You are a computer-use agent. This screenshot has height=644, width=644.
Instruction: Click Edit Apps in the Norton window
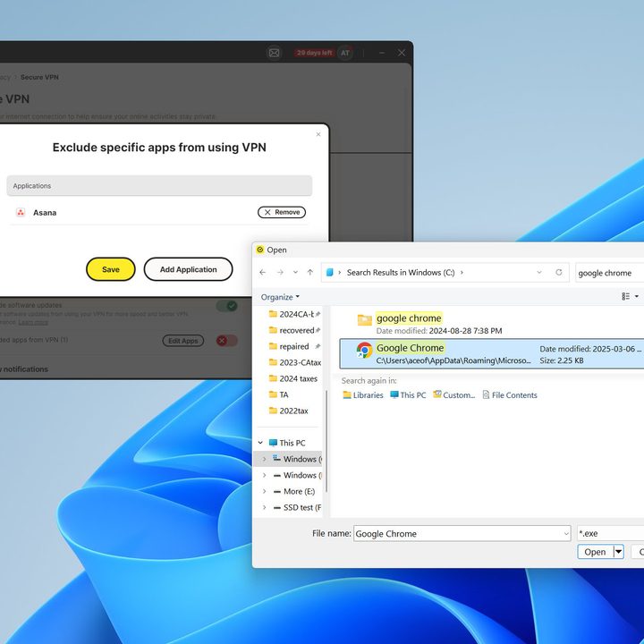[183, 341]
